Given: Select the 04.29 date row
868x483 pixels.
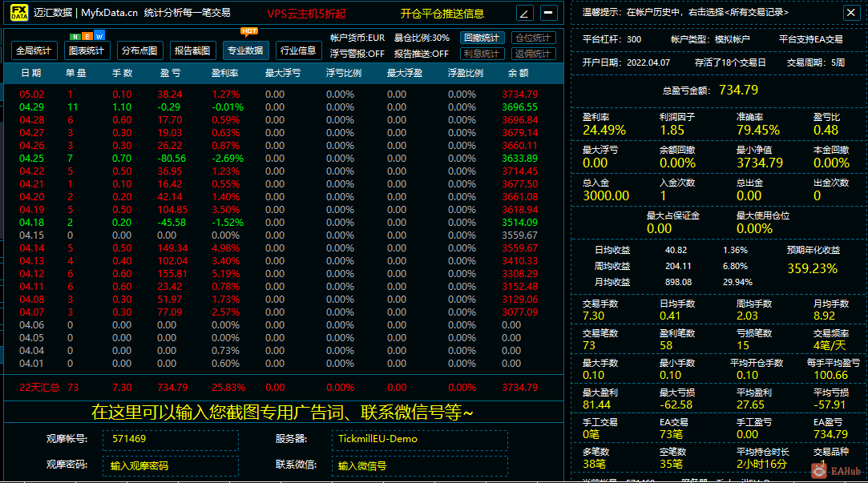Looking at the screenshot, I should [x=284, y=107].
